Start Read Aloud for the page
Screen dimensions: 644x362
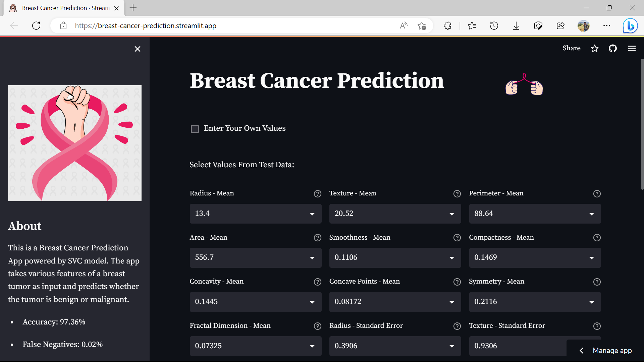404,25
